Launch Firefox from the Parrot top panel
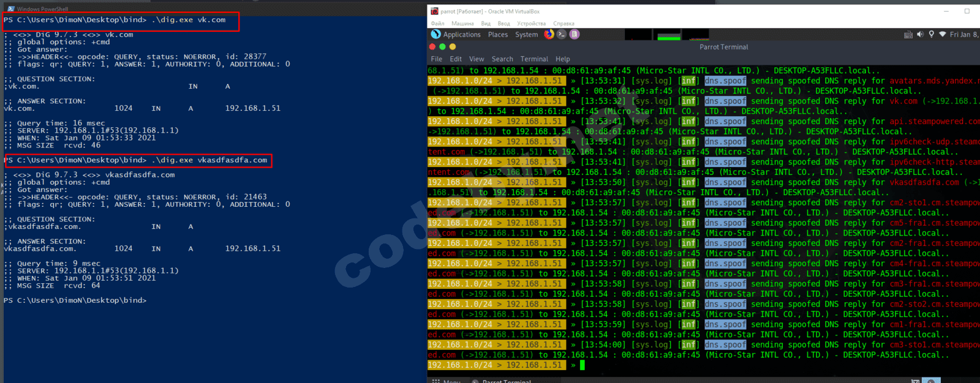This screenshot has width=980, height=383. coord(549,34)
